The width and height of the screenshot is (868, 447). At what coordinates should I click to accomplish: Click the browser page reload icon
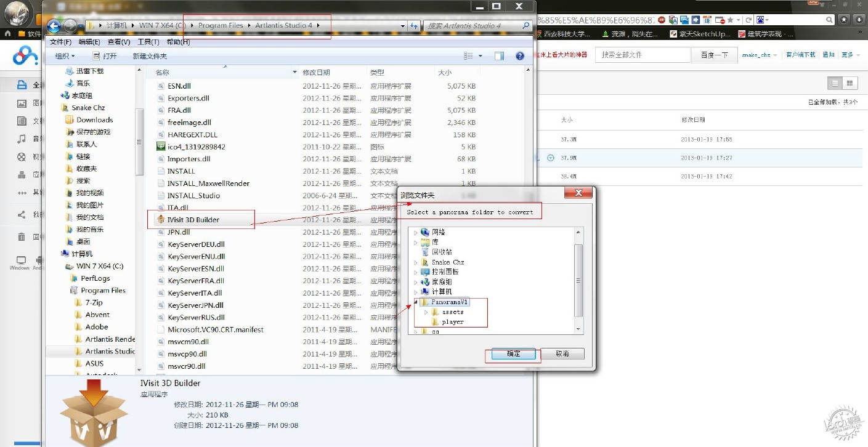pyautogui.click(x=749, y=20)
